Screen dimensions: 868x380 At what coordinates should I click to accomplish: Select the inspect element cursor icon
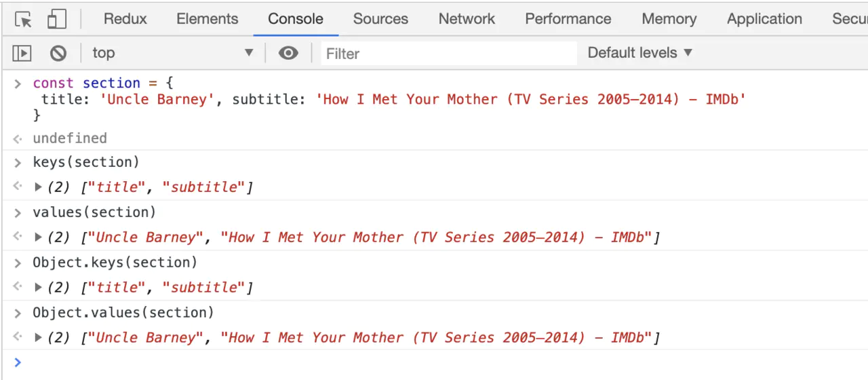pyautogui.click(x=24, y=20)
